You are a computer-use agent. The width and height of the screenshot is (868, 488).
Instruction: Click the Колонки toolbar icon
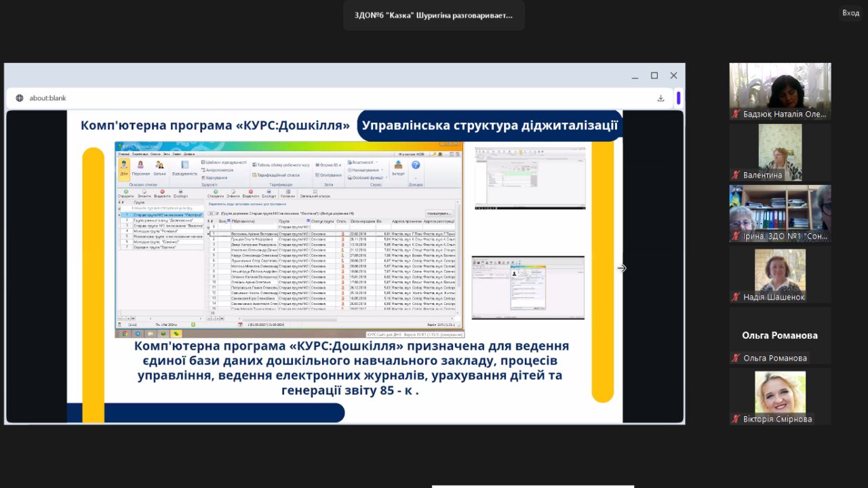click(288, 192)
